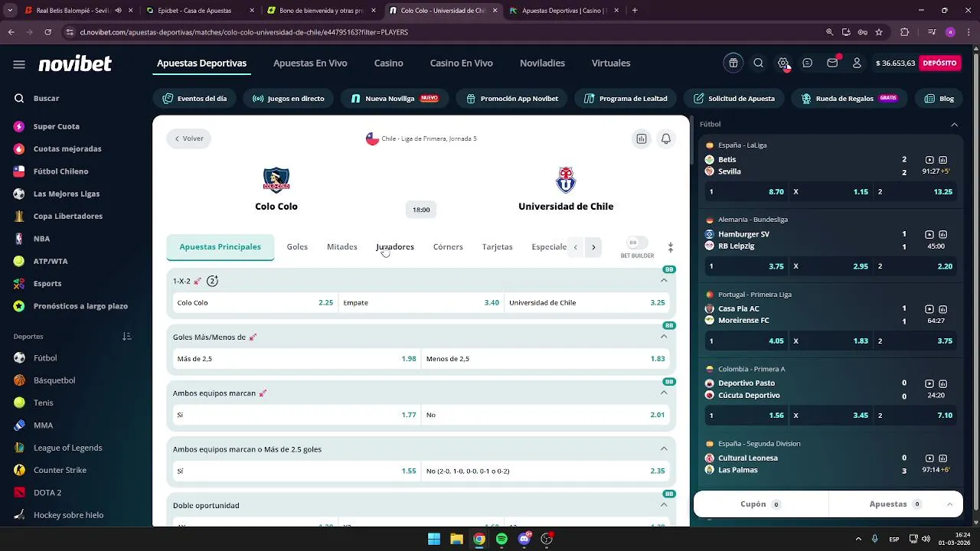Collapse Goles Más/Menos de market
980x551 pixels.
coord(664,337)
